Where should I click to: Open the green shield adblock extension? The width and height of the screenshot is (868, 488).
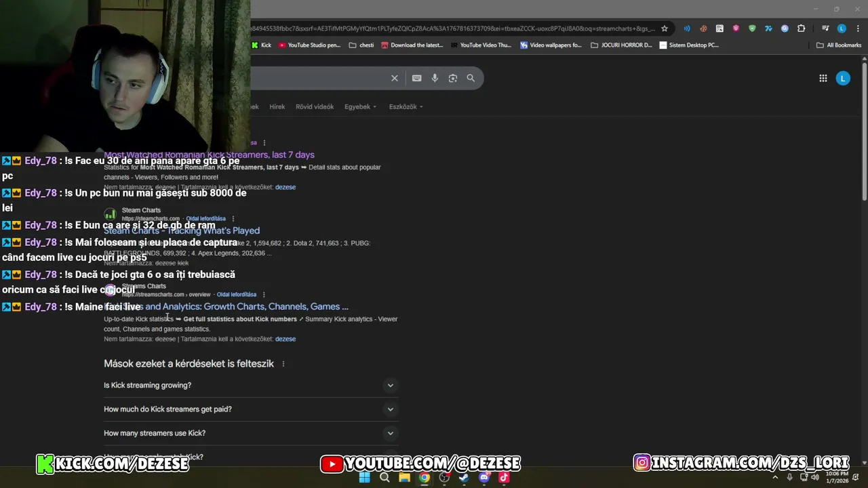click(752, 28)
